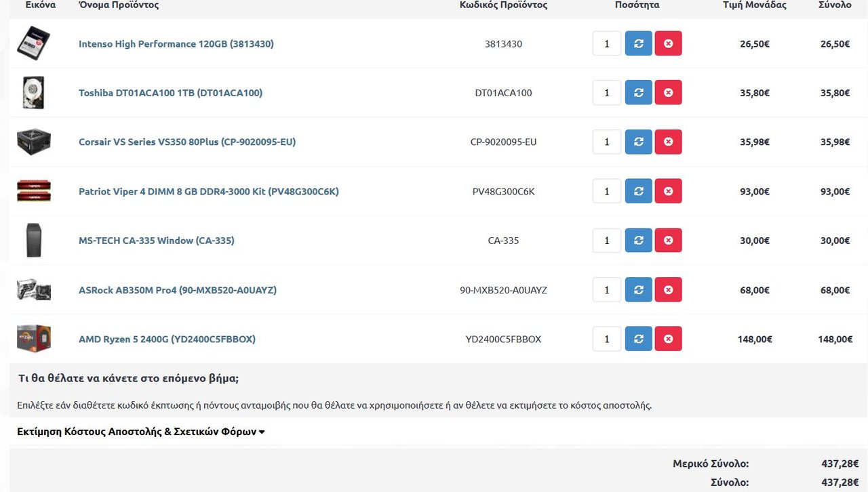Select product code CA-335

click(503, 241)
